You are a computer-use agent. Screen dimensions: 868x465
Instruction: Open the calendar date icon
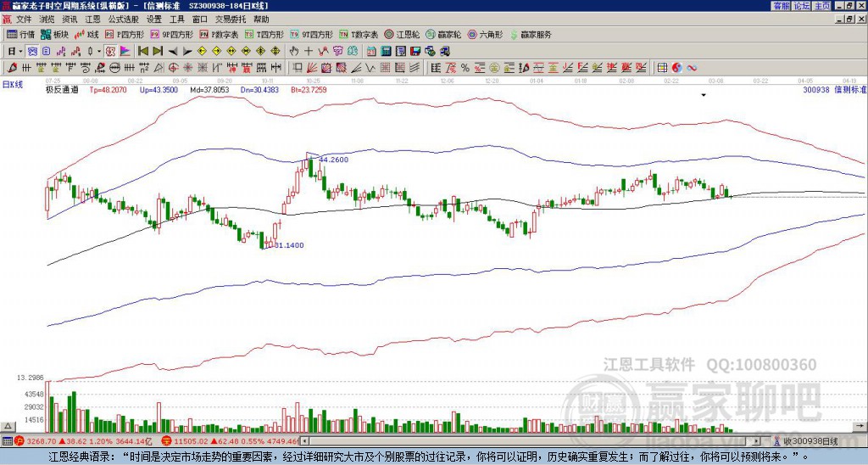(x=371, y=51)
